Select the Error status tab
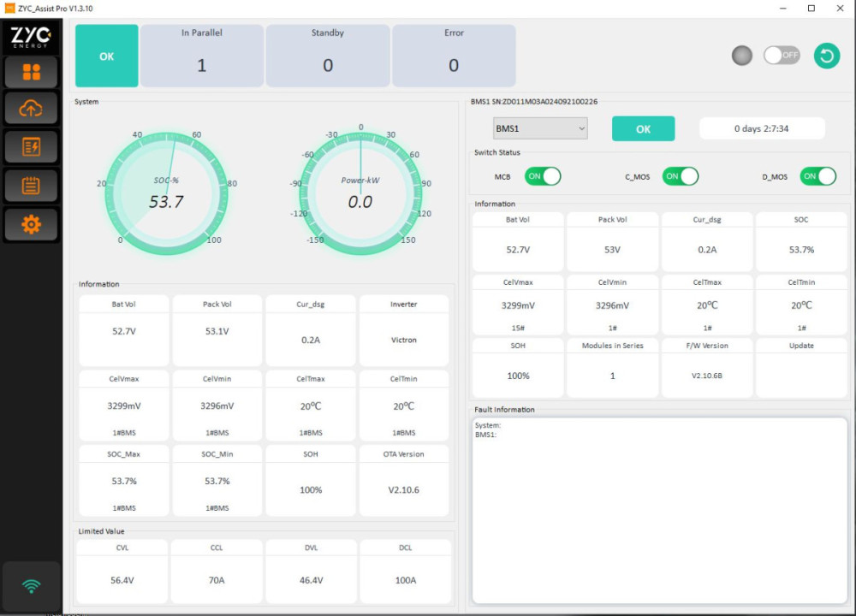The width and height of the screenshot is (856, 616). click(x=454, y=56)
